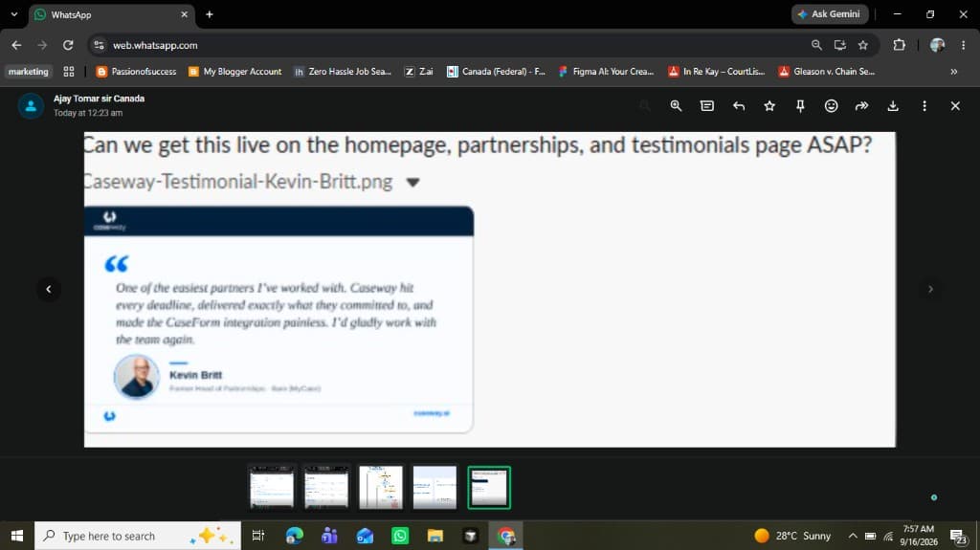
Task: Close the WhatsApp tab
Action: click(x=184, y=14)
